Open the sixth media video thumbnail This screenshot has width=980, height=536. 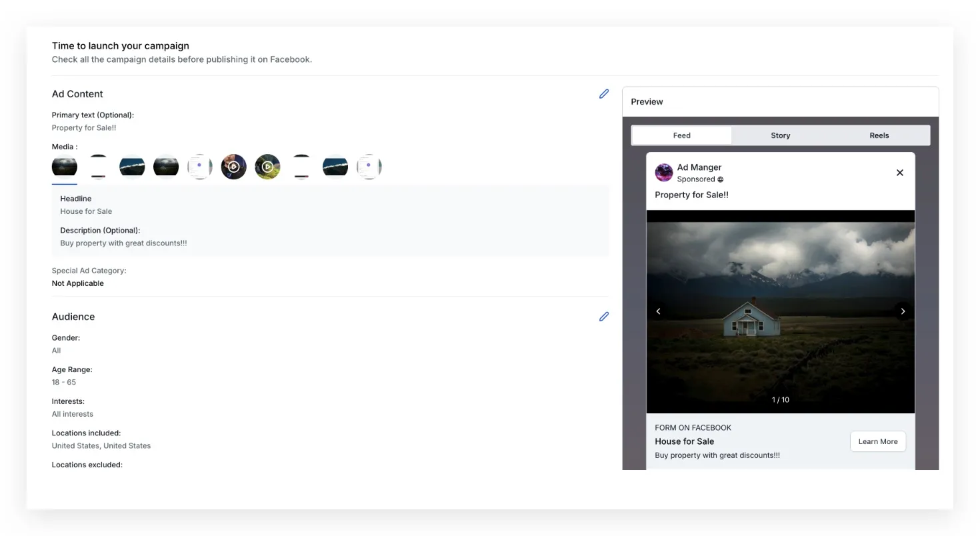[233, 167]
